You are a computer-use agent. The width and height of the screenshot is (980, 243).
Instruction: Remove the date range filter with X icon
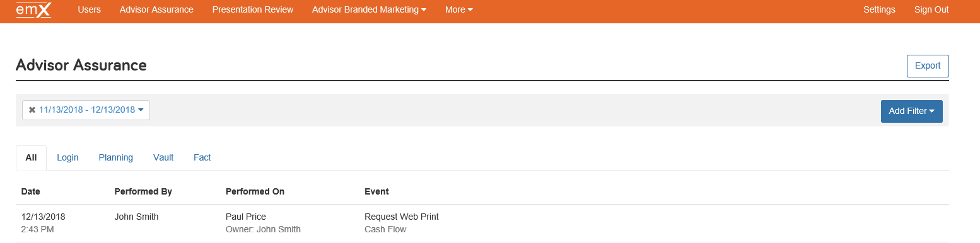32,110
